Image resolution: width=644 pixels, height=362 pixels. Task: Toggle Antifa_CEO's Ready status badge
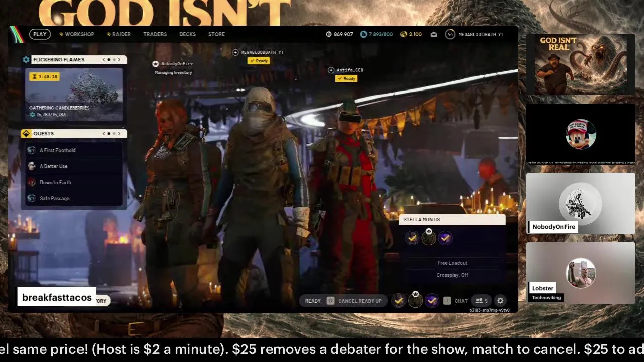(347, 79)
